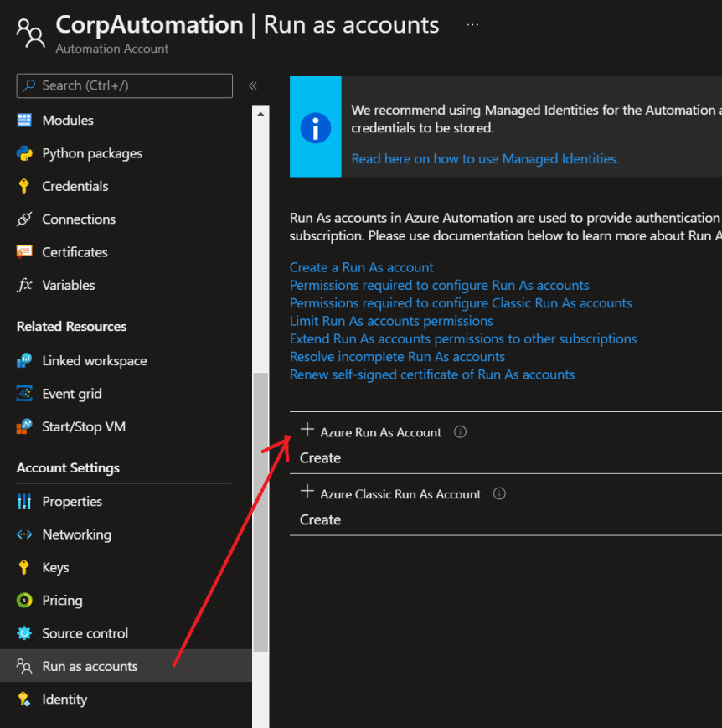Click the info icon beside Azure Classic Run As Account

tap(499, 493)
